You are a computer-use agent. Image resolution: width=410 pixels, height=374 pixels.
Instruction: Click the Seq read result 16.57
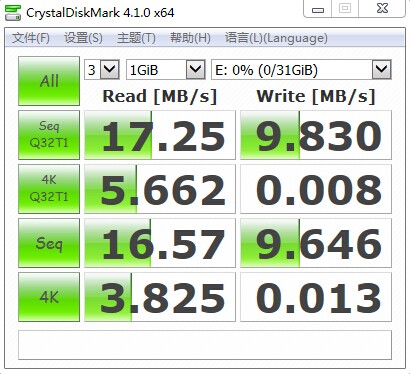click(160, 243)
